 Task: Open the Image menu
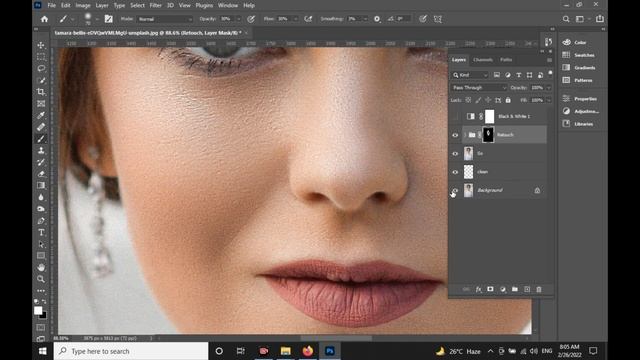click(82, 5)
